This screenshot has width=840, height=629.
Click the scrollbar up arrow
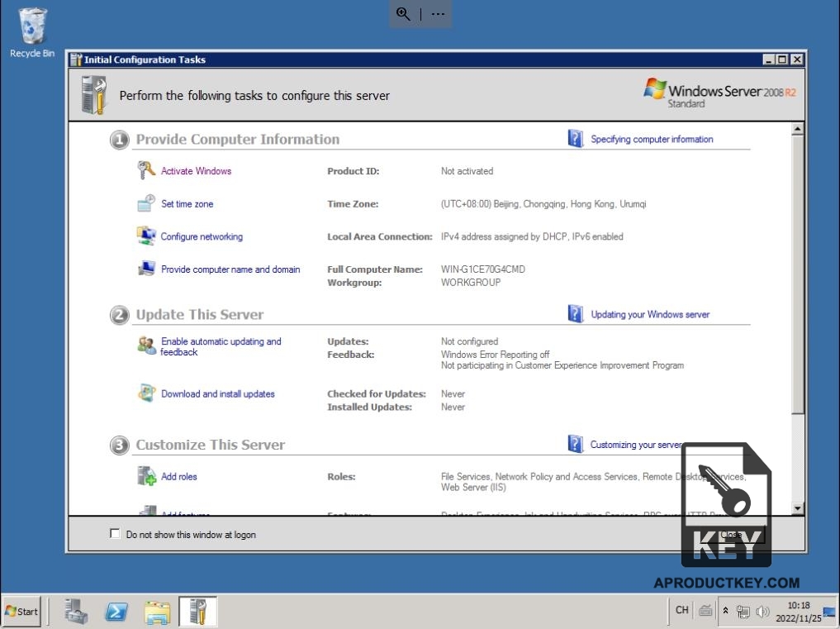(x=798, y=129)
